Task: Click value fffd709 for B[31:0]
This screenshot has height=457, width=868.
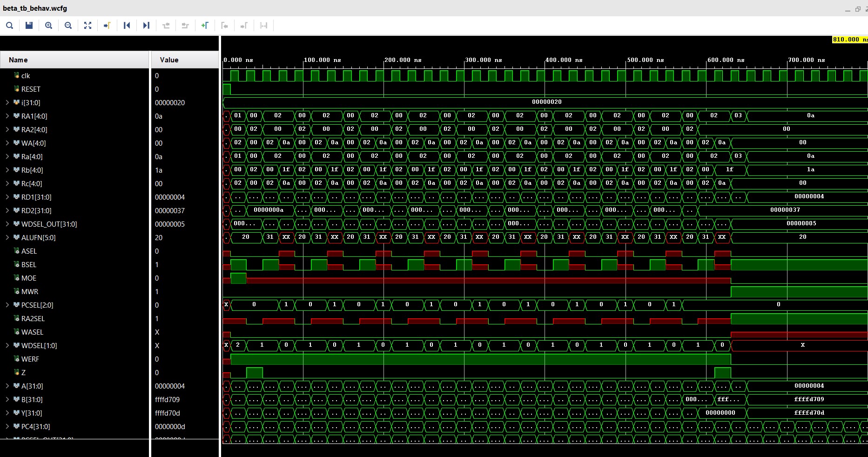Action: (167, 399)
